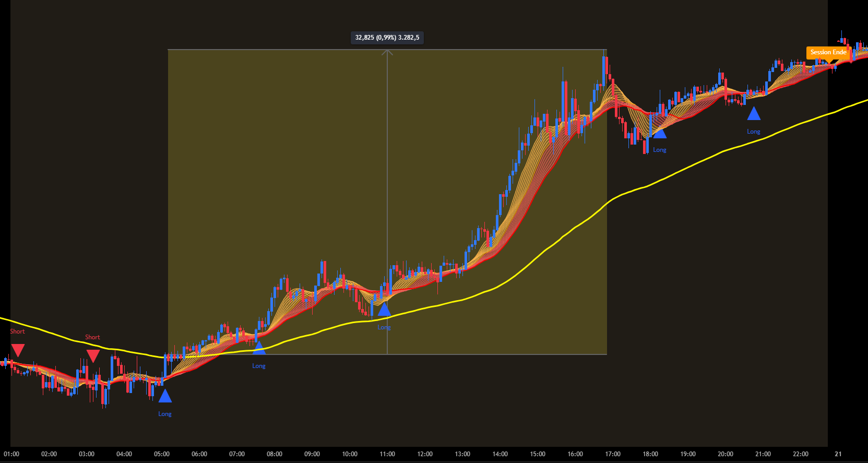Click the Short text label near 03:00
Screen dimensions: 868x463
(92, 337)
